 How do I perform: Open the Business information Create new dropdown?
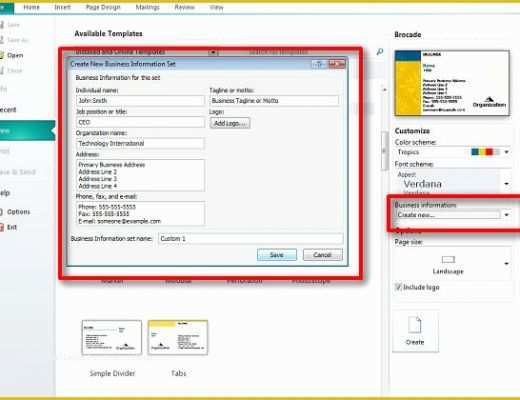[x=506, y=215]
